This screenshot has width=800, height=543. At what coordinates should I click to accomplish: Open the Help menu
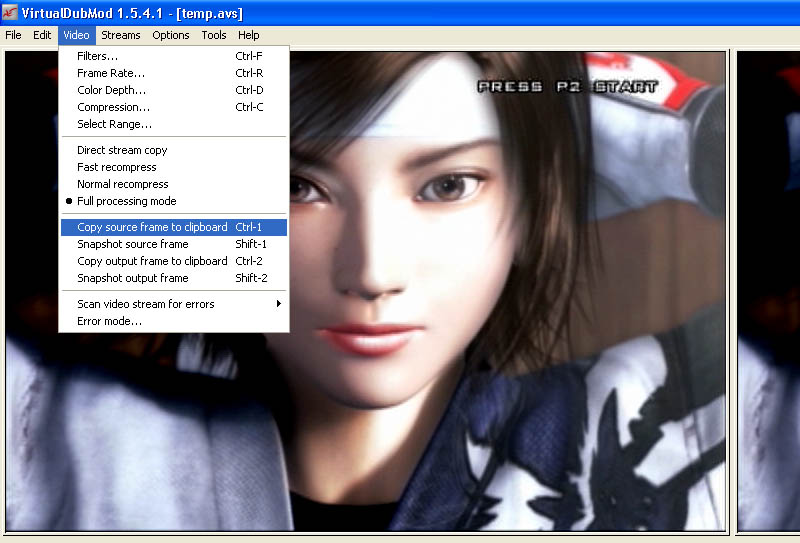(x=248, y=35)
